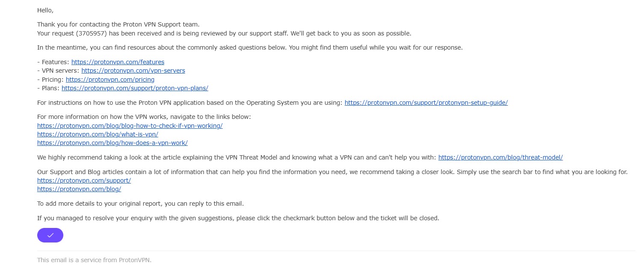Open the proton-vpn-plans support link

(x=135, y=88)
